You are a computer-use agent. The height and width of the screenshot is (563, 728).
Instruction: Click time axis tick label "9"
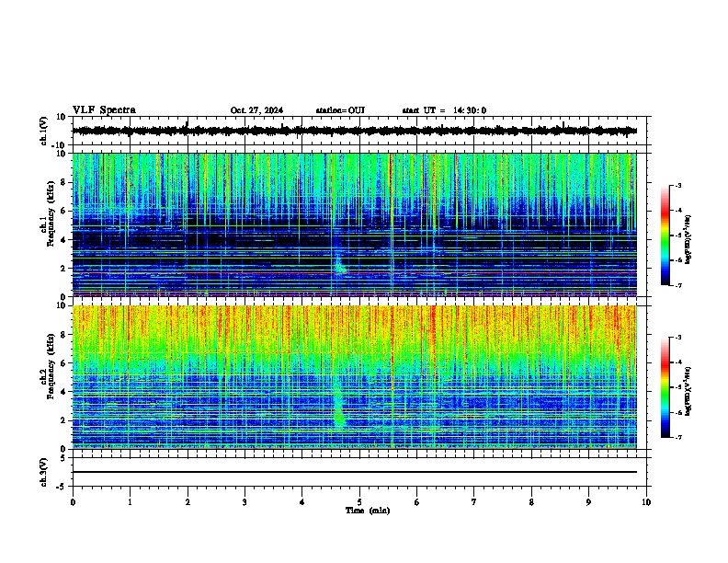[588, 502]
